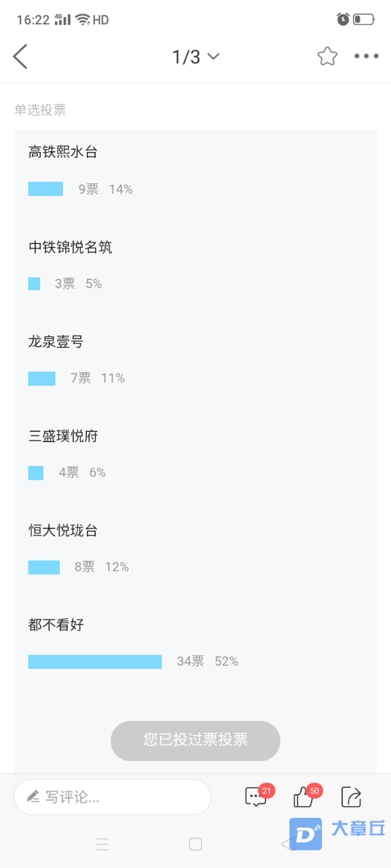The height and width of the screenshot is (868, 391).
Task: Tap the share icon
Action: 352,797
